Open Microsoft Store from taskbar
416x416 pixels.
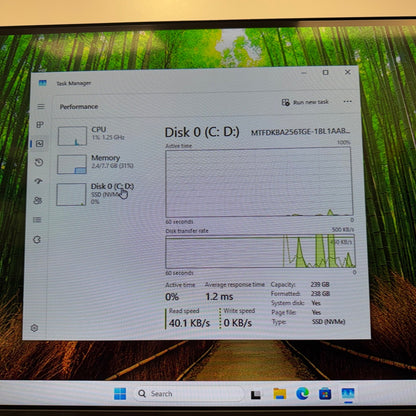coord(325,394)
